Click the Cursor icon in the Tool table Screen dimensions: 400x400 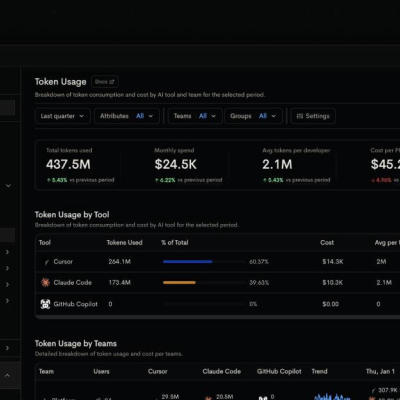(47, 262)
